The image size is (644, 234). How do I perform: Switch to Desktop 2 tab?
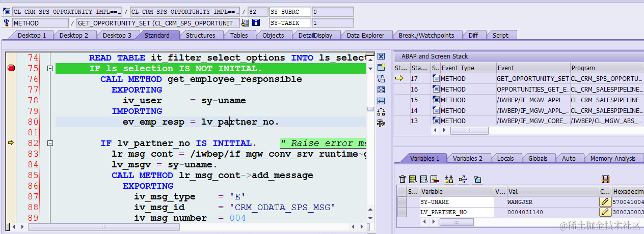point(74,35)
